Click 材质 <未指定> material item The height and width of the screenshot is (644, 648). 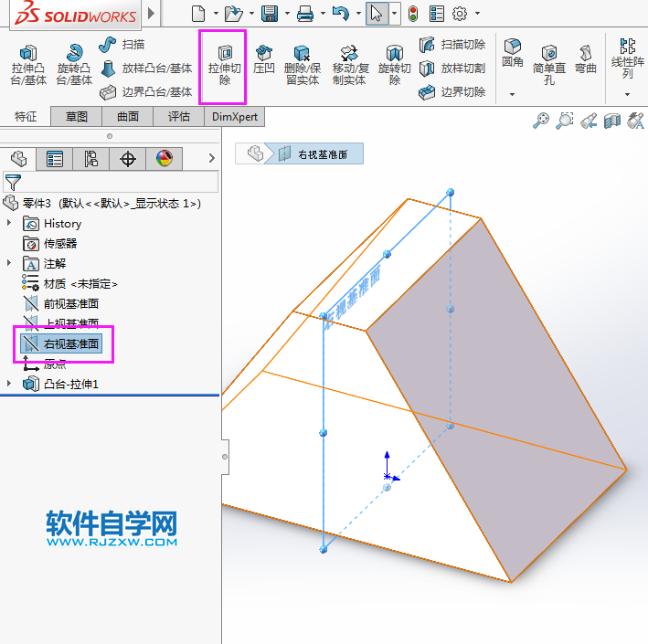[x=69, y=283]
